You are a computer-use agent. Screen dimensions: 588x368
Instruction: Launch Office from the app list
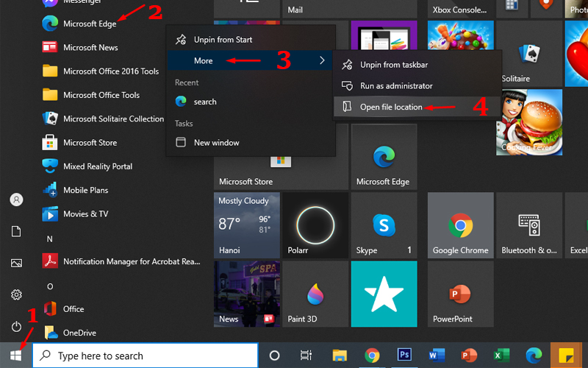(x=63, y=309)
